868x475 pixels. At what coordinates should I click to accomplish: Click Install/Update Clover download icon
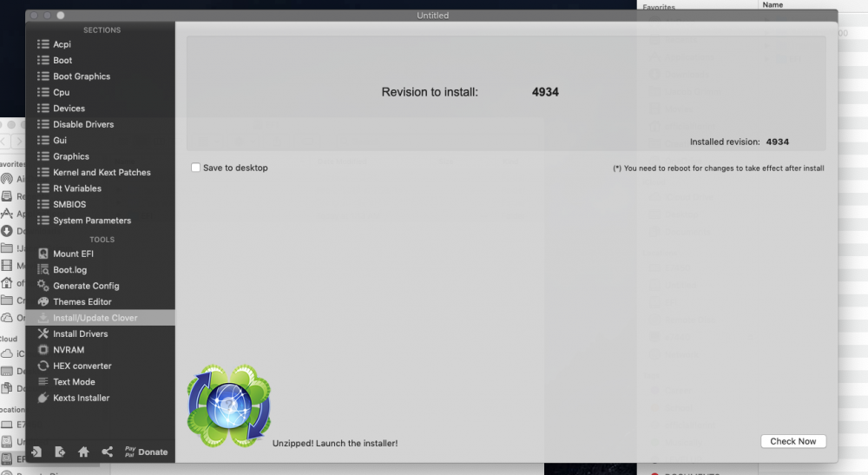[x=43, y=318]
